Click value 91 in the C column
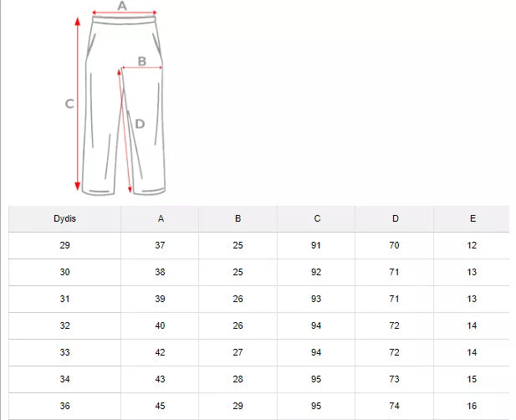This screenshot has height=420, width=516. point(317,245)
